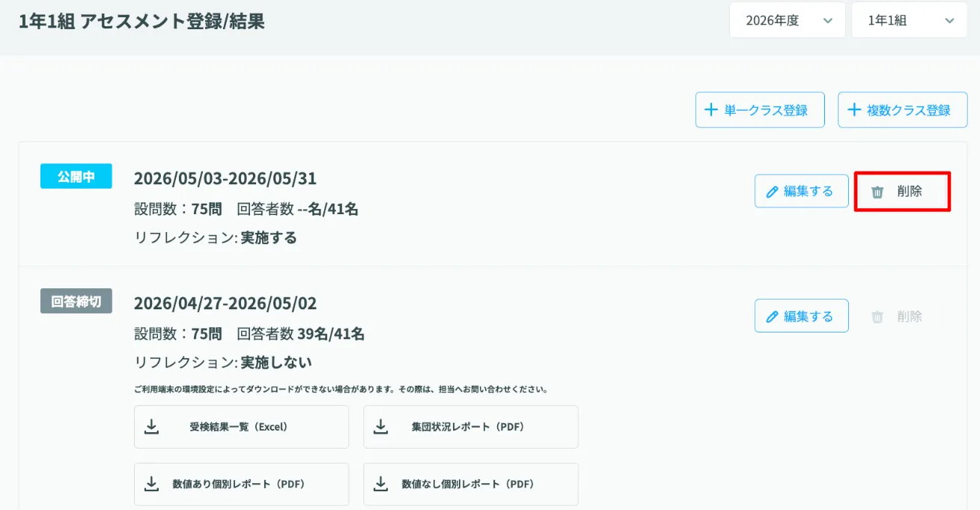
Task: Click the text 回答者数 39名/41名
Action: click(x=300, y=334)
